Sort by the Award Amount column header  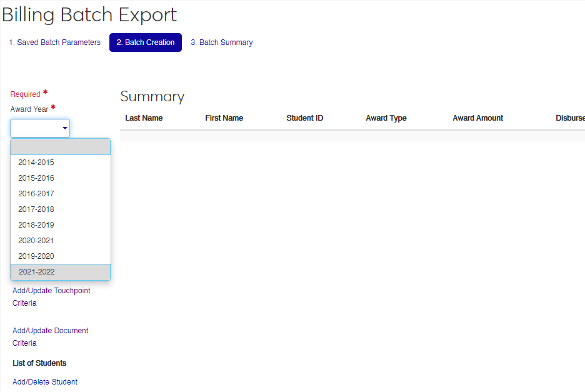coord(477,118)
